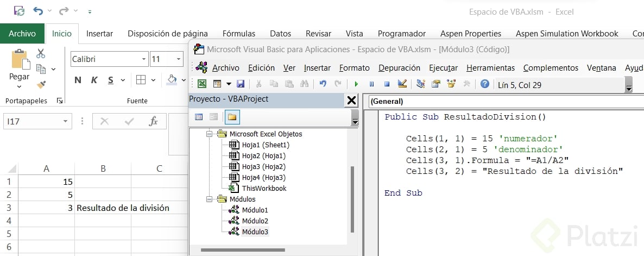Click the Undo arrow in Excel's quick access toolbar

point(38,11)
